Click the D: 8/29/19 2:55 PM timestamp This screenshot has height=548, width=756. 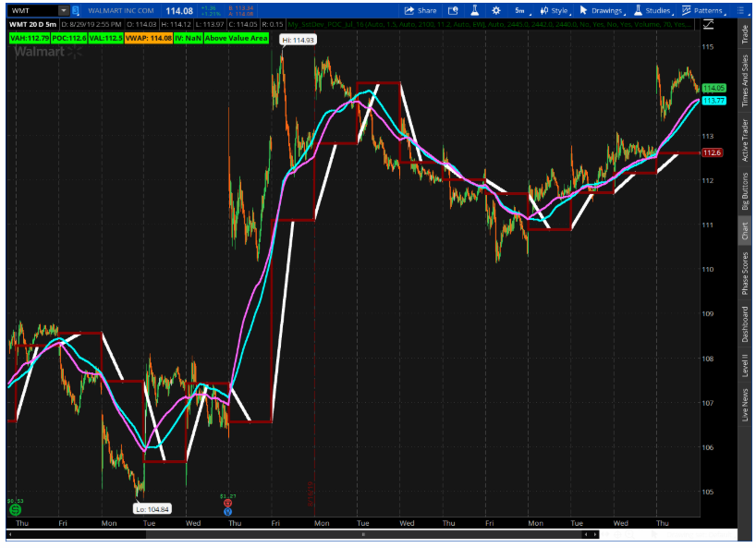[91, 24]
